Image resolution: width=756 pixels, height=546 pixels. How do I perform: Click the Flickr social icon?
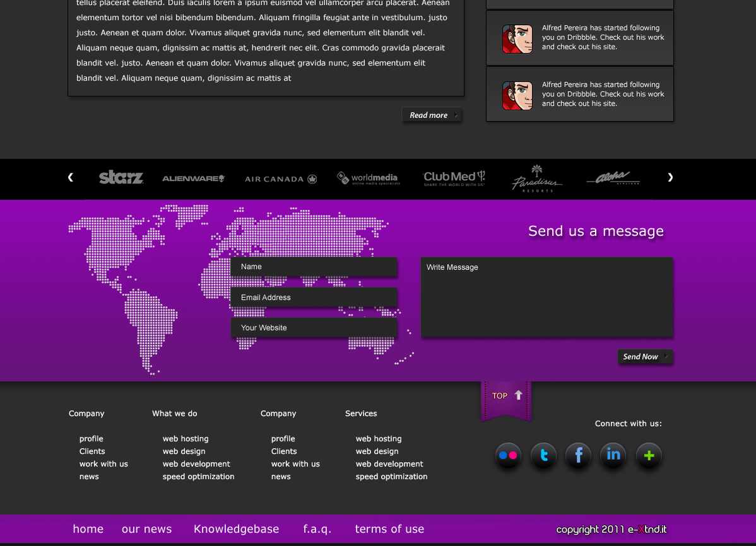[508, 455]
